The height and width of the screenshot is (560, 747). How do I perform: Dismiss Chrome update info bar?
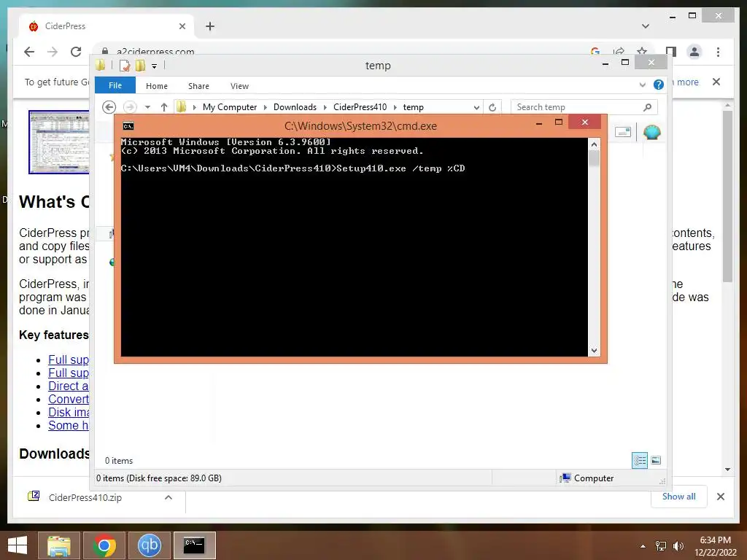[x=716, y=82]
